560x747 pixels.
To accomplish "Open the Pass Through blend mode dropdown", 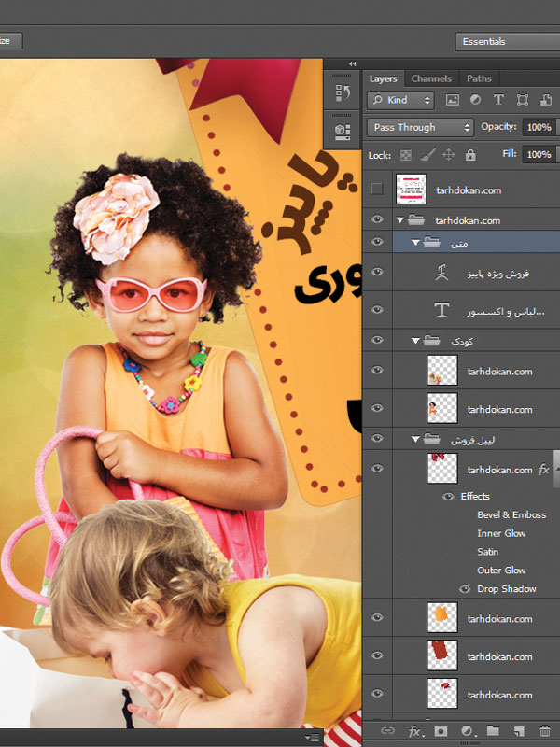I will (420, 127).
